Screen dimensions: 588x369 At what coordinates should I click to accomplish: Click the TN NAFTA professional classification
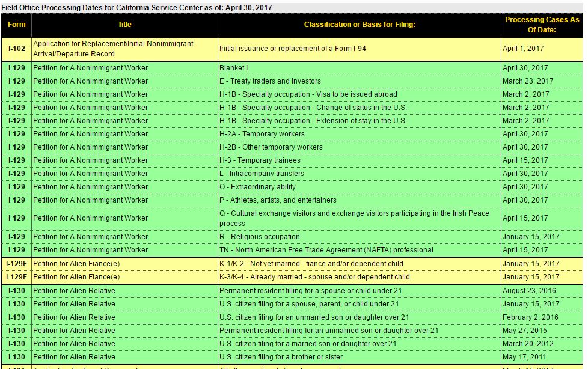[x=326, y=250]
